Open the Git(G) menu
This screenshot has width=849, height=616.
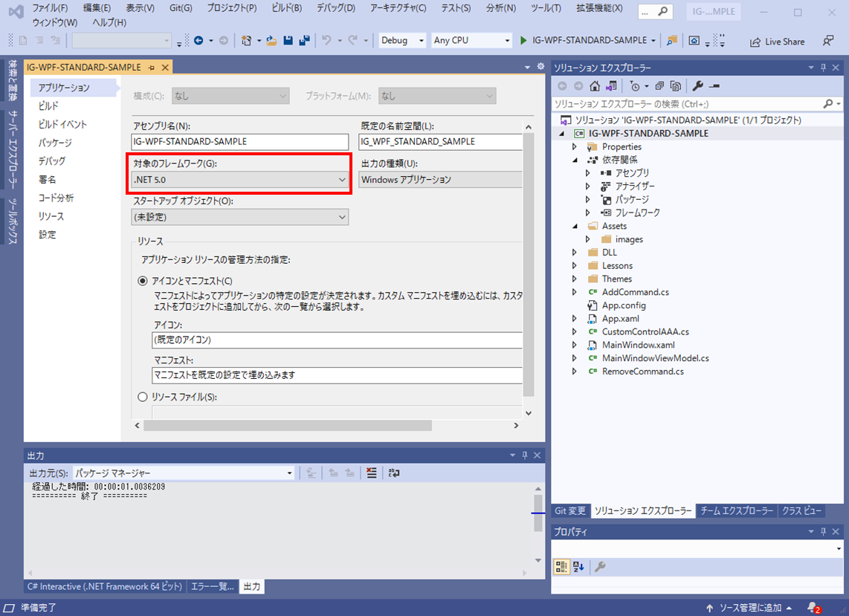pos(181,8)
